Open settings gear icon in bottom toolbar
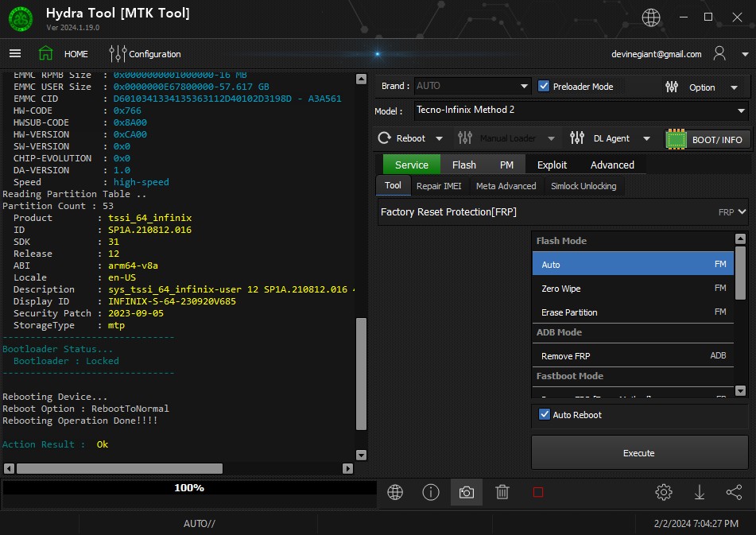This screenshot has width=756, height=535. [664, 492]
